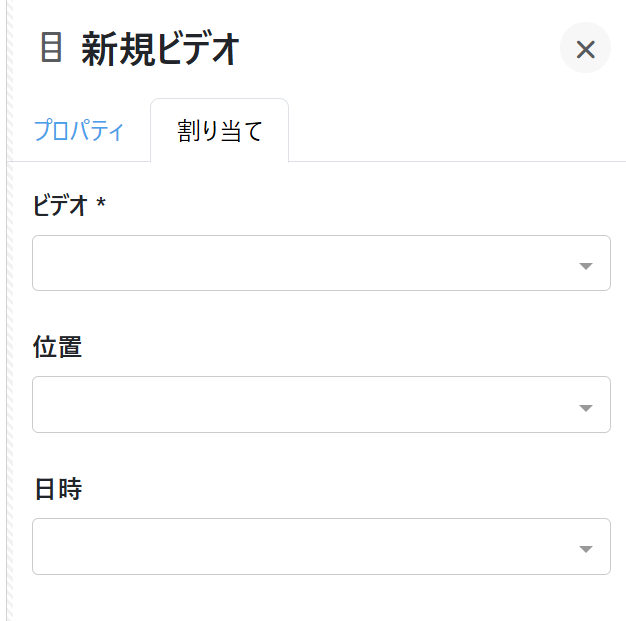Expand the ビデオ dropdown arrow
The height and width of the screenshot is (621, 626).
pos(586,265)
